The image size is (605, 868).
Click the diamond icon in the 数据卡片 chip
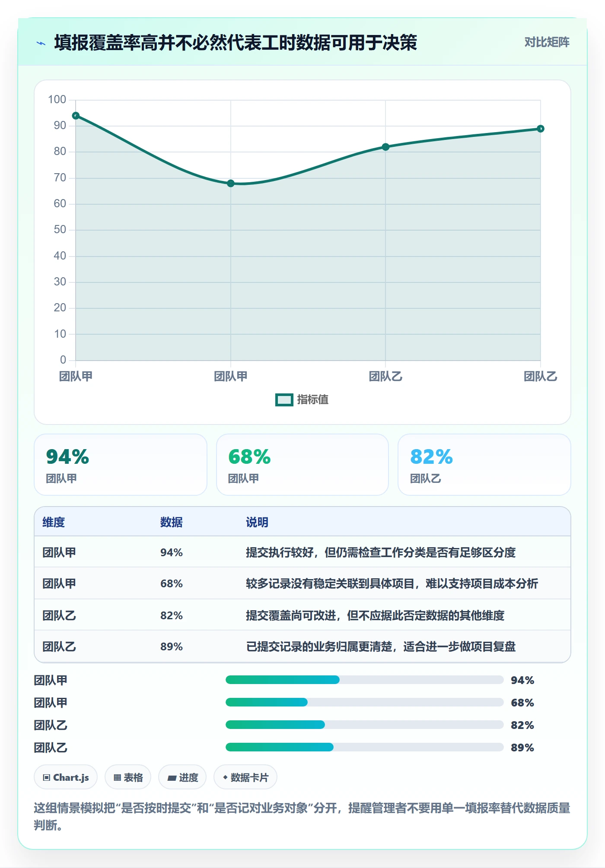point(225,777)
